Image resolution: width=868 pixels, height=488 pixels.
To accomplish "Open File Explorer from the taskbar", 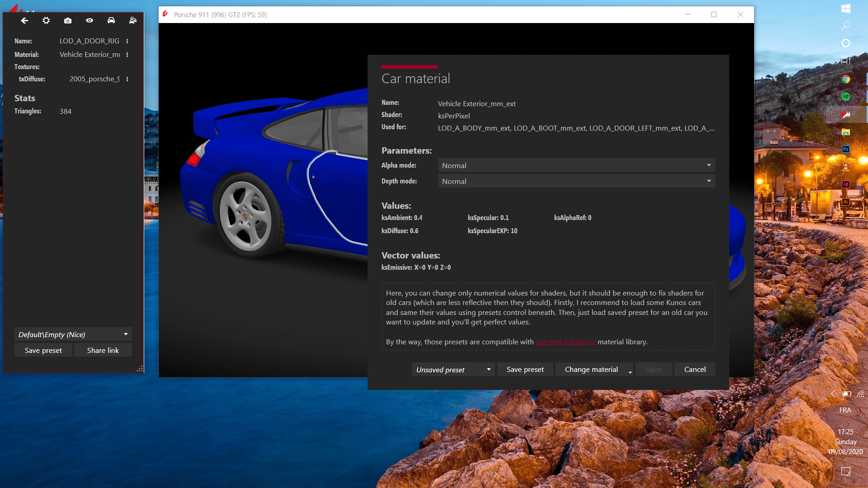I will point(846,132).
